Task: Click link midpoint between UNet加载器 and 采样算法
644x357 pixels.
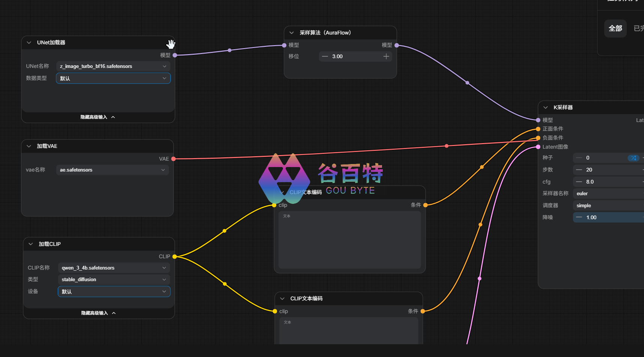Action: [230, 50]
